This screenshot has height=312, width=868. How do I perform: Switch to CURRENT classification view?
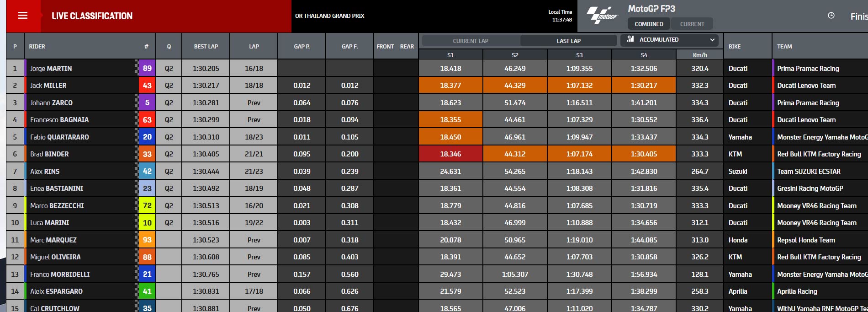click(x=692, y=24)
